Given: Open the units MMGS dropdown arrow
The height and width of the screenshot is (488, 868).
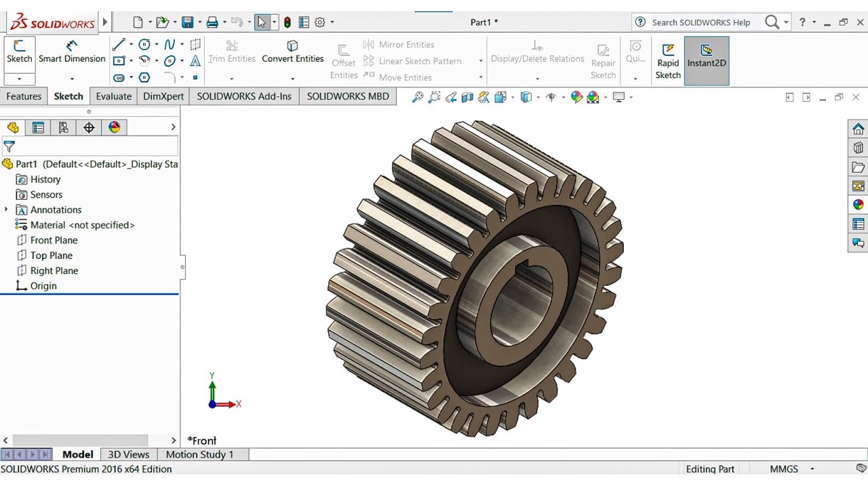Looking at the screenshot, I should [x=812, y=469].
